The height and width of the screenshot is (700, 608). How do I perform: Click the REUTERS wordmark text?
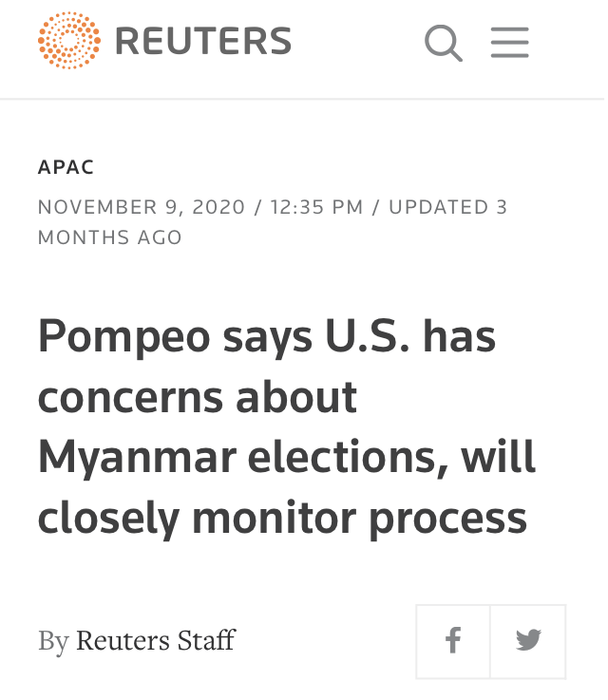coord(203,41)
